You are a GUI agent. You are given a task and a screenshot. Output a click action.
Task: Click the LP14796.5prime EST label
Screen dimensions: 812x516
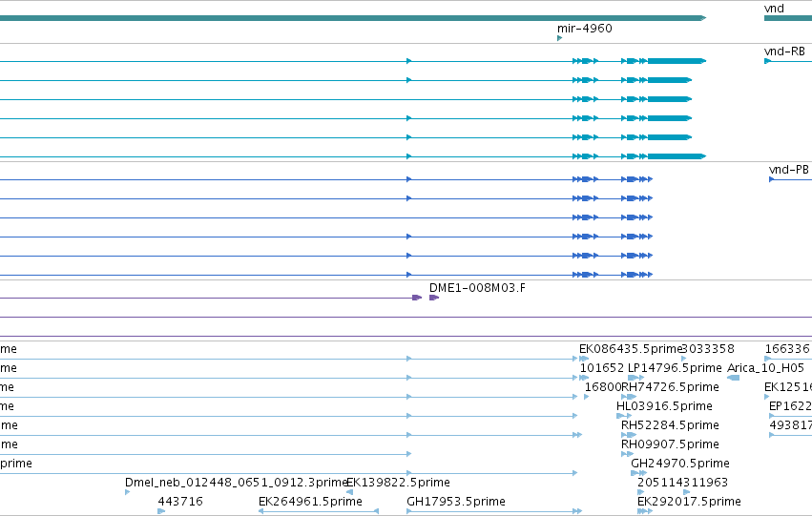pyautogui.click(x=675, y=368)
